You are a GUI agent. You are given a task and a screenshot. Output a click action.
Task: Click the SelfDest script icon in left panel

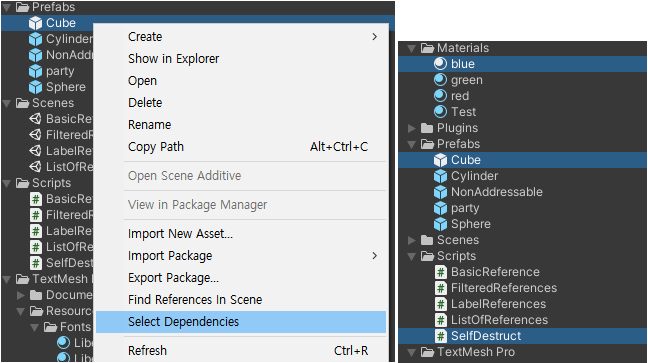[36, 263]
